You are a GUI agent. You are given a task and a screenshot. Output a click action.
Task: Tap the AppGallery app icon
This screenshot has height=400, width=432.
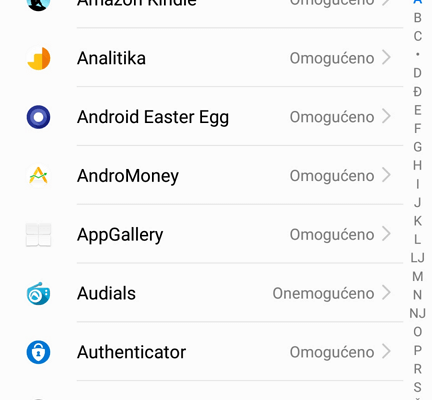(38, 235)
